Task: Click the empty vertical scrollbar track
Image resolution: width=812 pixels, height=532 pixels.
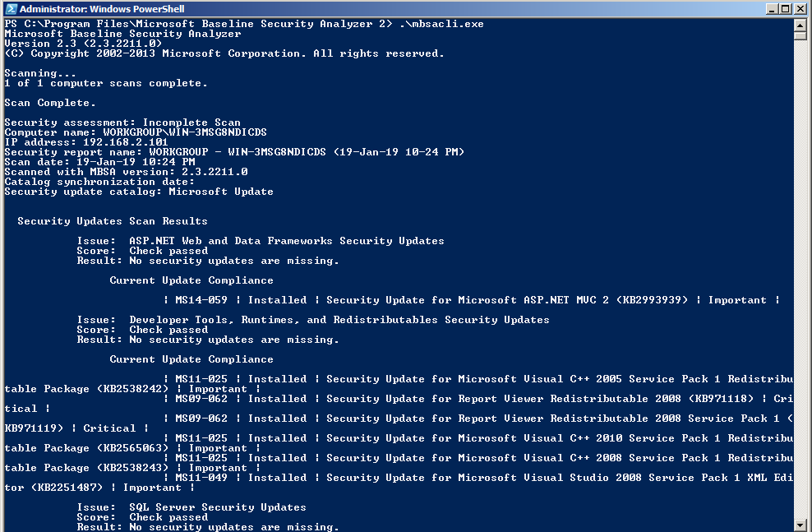Action: tap(800, 280)
